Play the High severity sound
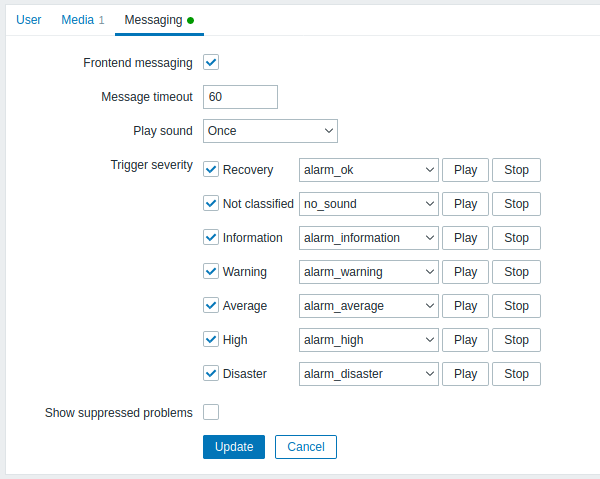This screenshot has width=600, height=479. click(465, 340)
